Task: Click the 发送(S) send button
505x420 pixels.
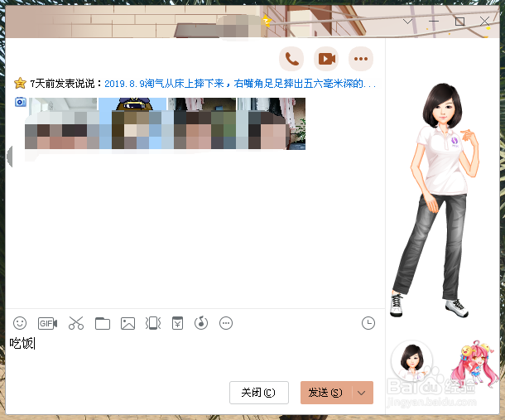Action: pos(326,393)
